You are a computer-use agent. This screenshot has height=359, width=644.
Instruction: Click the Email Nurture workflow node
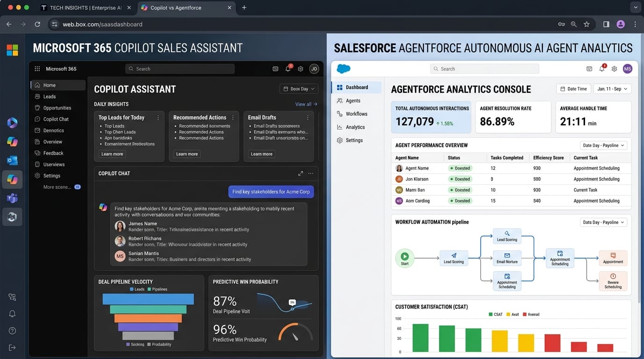tap(507, 258)
